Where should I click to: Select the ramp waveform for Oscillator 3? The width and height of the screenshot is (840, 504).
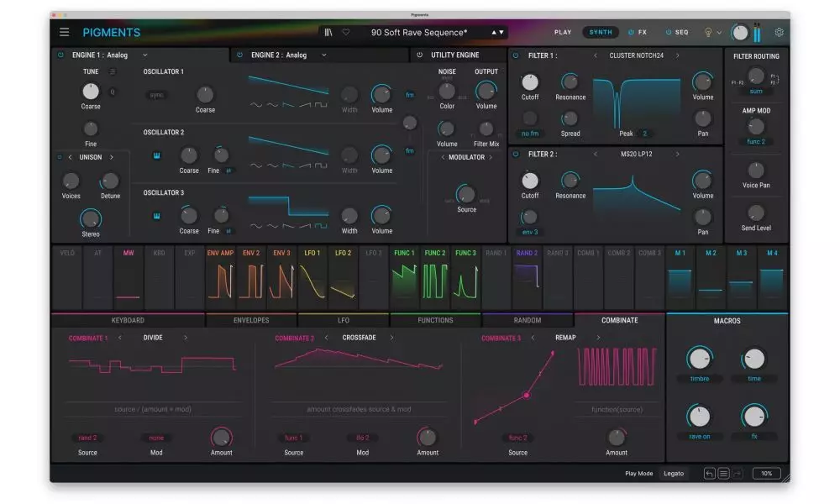tap(305, 226)
